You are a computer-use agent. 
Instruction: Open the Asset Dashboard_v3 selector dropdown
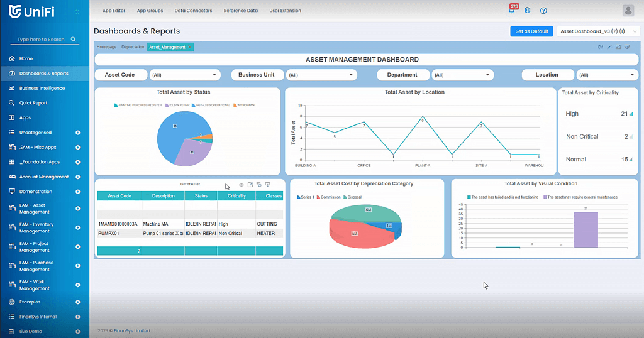point(598,31)
